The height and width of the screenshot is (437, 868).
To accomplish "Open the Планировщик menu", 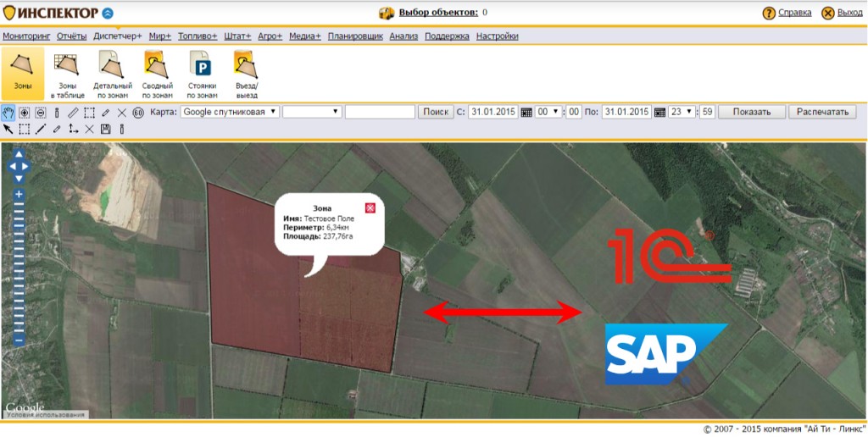I will click(x=355, y=36).
